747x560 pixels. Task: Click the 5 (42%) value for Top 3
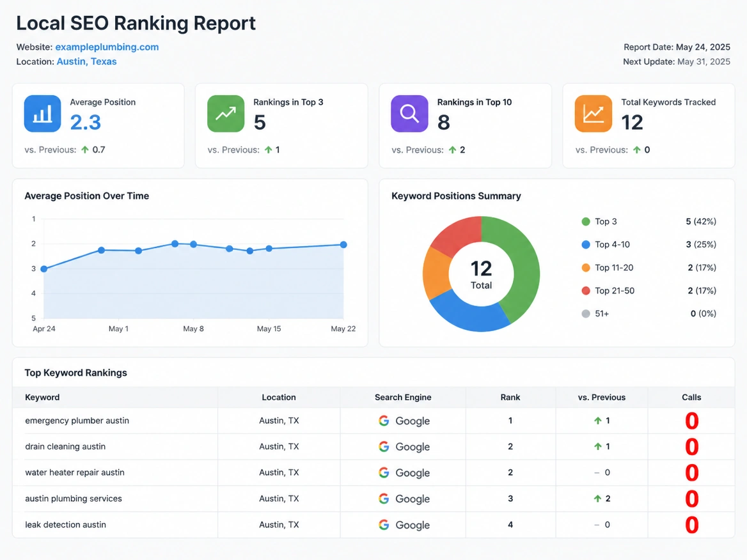(x=701, y=221)
